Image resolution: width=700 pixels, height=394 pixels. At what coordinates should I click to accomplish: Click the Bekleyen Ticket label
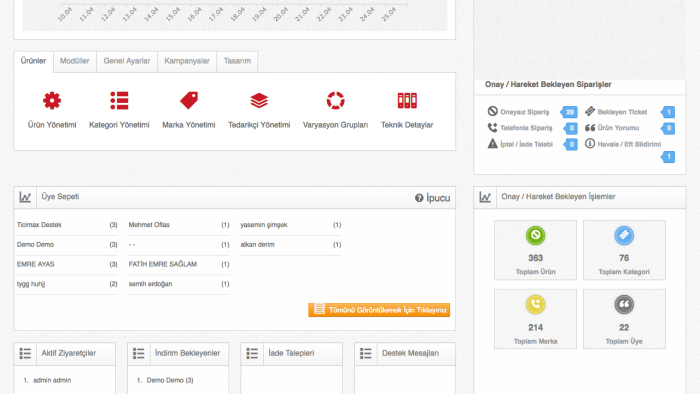click(622, 112)
